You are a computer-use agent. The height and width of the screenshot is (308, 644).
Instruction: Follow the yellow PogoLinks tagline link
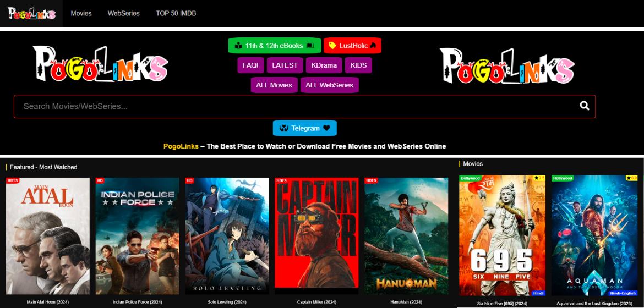(181, 146)
